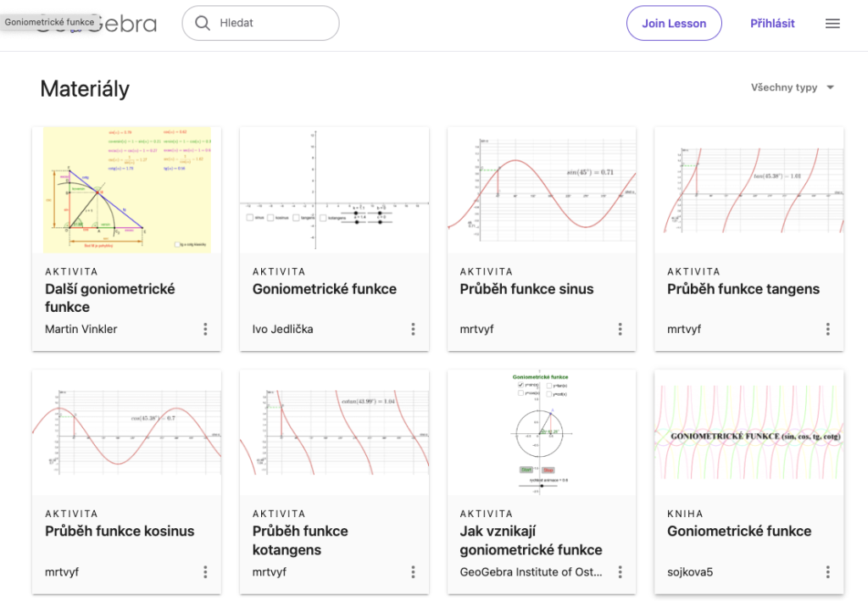The image size is (868, 601).
Task: Open options for Jak vznikají goniometrické funkce
Action: point(620,572)
